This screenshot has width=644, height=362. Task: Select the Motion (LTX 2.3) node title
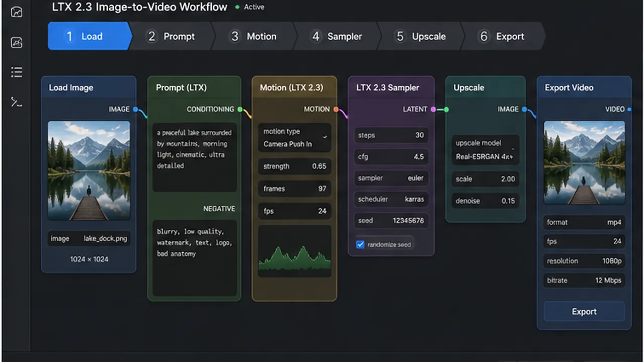click(291, 87)
